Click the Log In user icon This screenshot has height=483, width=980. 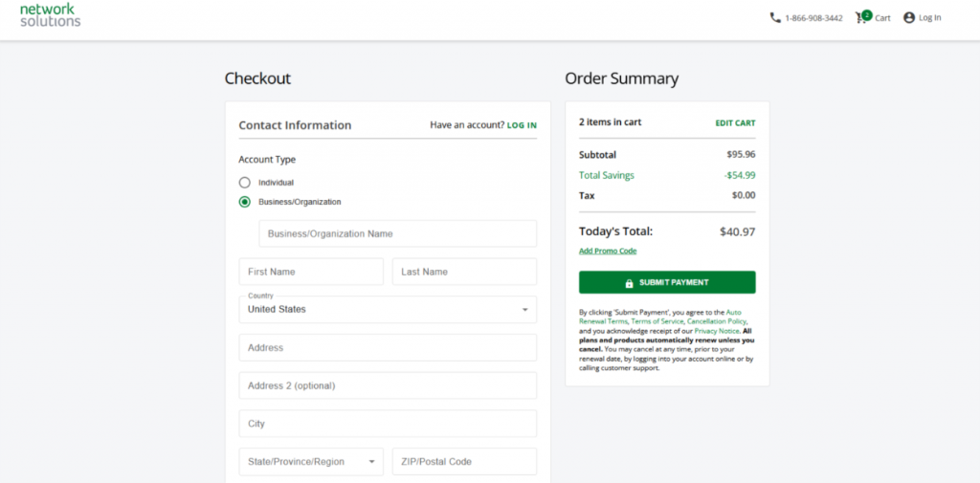[909, 17]
